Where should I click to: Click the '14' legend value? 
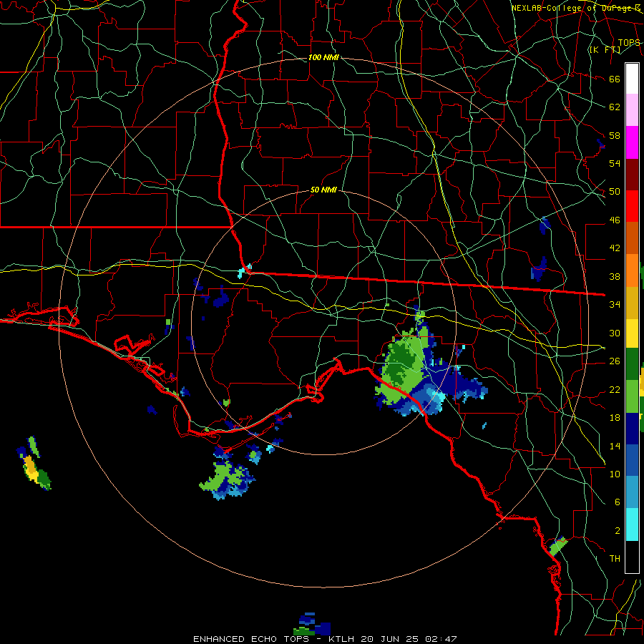click(x=615, y=445)
